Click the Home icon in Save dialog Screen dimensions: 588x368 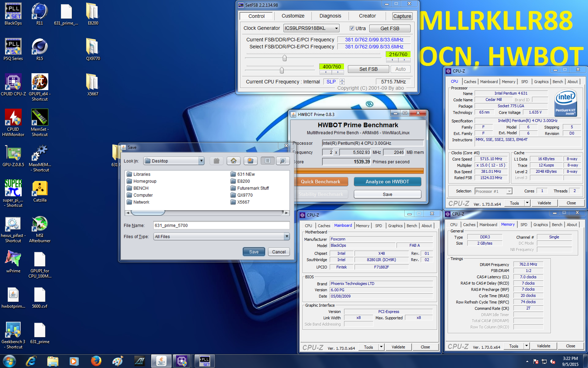[233, 161]
